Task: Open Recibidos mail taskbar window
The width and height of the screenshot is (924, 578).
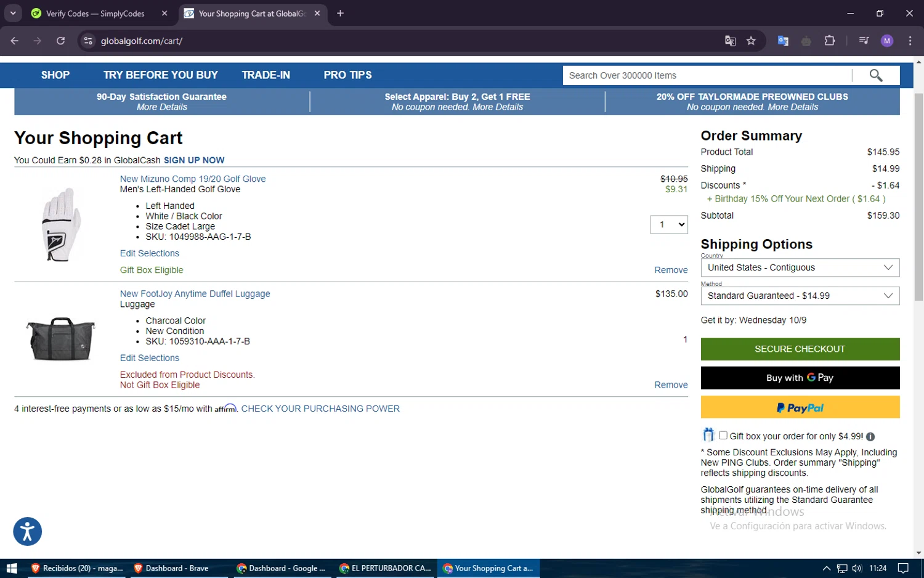Action: coord(77,568)
